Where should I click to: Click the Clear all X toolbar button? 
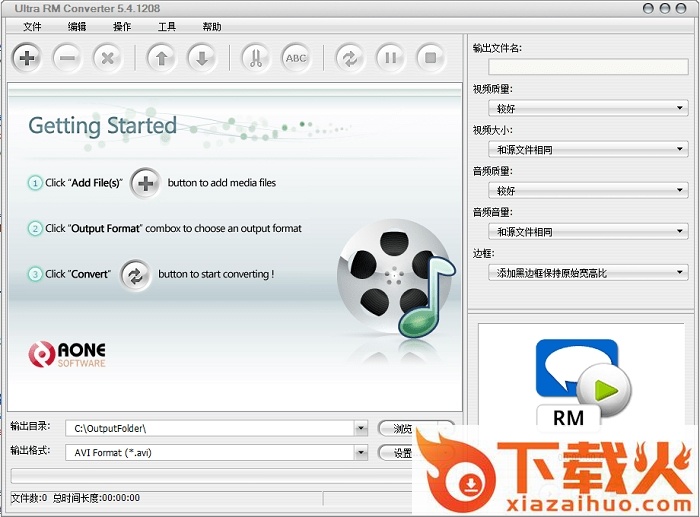click(108, 58)
